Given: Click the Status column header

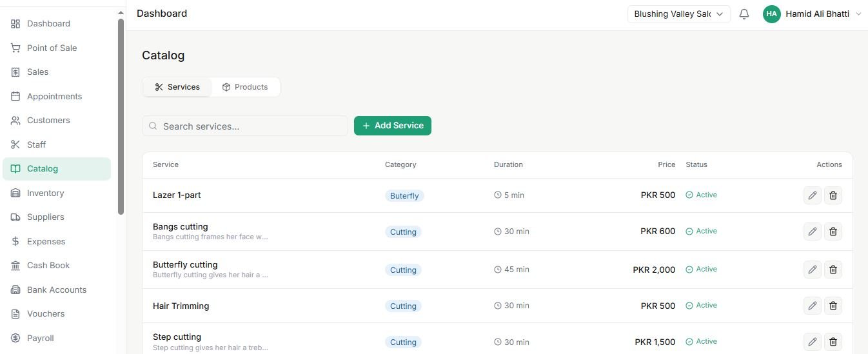Looking at the screenshot, I should 696,164.
